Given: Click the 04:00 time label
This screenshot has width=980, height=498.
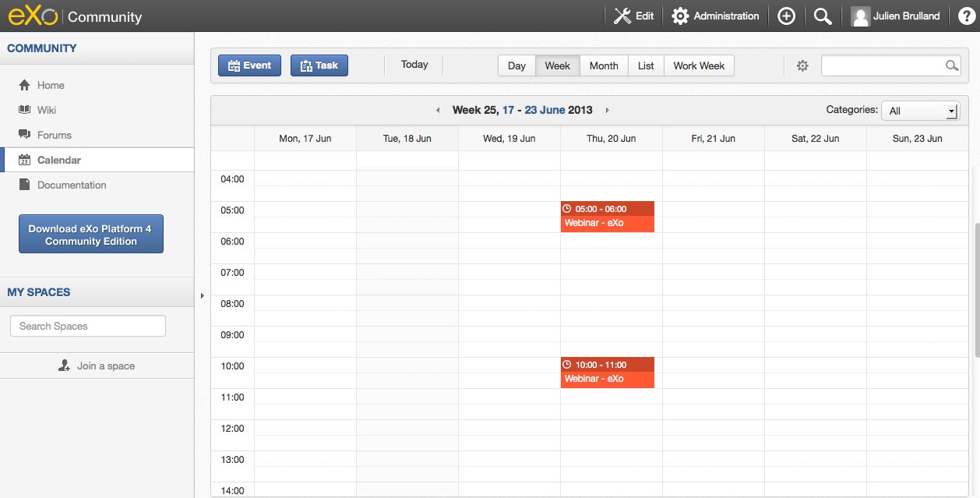Looking at the screenshot, I should point(232,179).
